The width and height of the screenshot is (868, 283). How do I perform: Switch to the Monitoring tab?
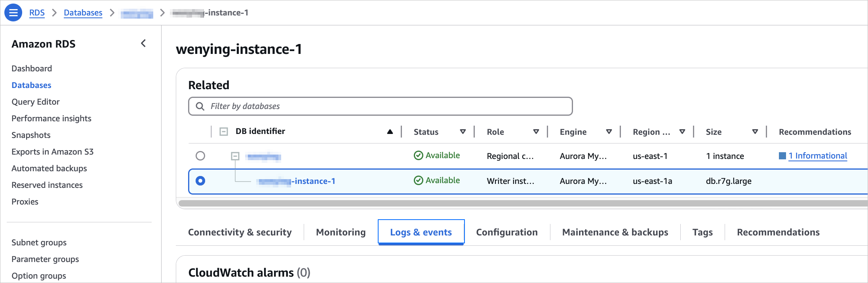(x=341, y=232)
